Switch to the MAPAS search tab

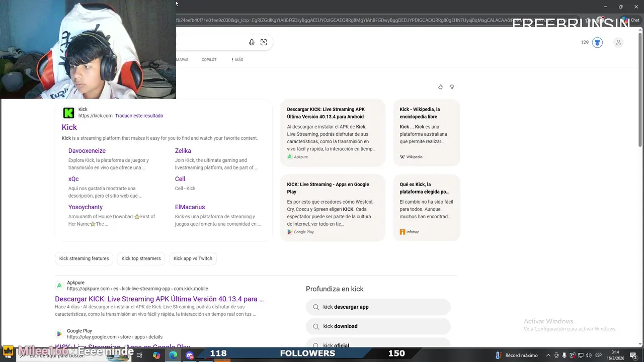click(182, 60)
